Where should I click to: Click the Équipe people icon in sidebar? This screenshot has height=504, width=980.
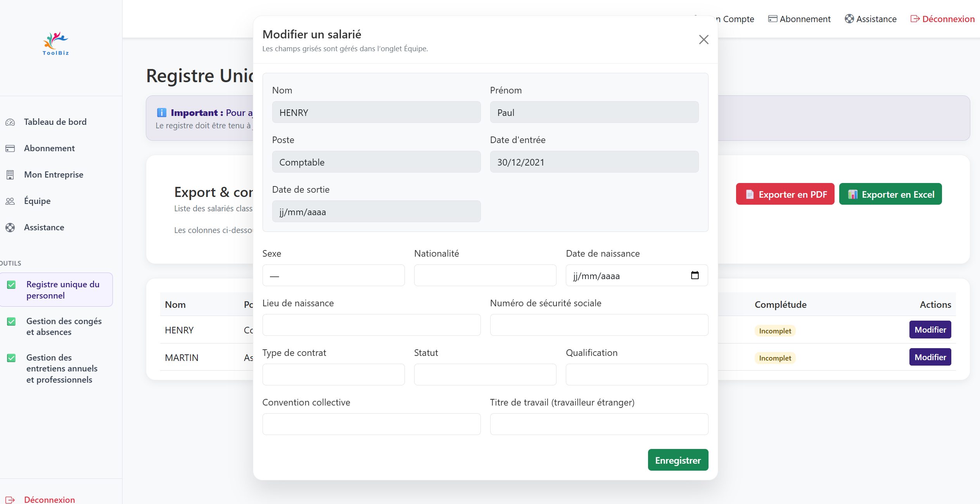(10, 201)
